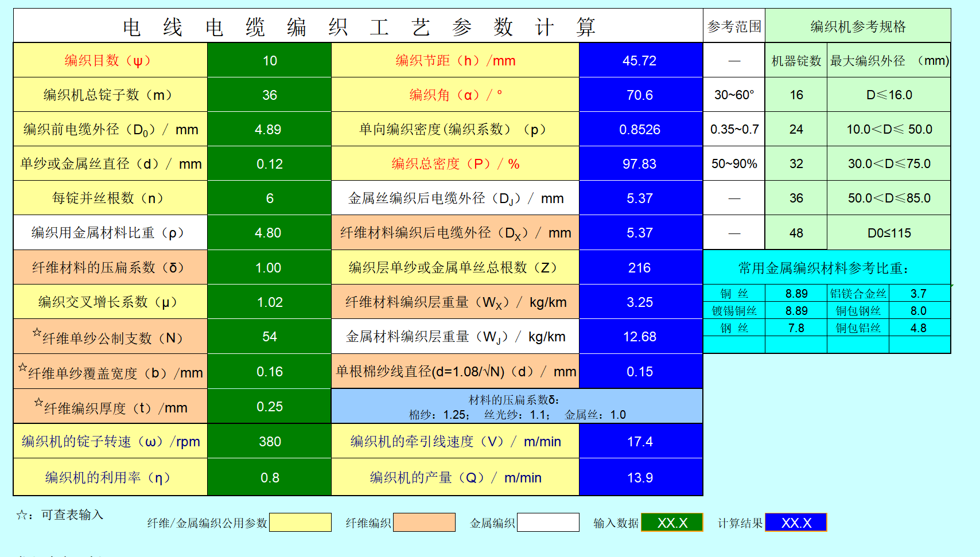The image size is (980, 557).
Task: Click the 50~90% reference range cell
Action: pyautogui.click(x=734, y=163)
